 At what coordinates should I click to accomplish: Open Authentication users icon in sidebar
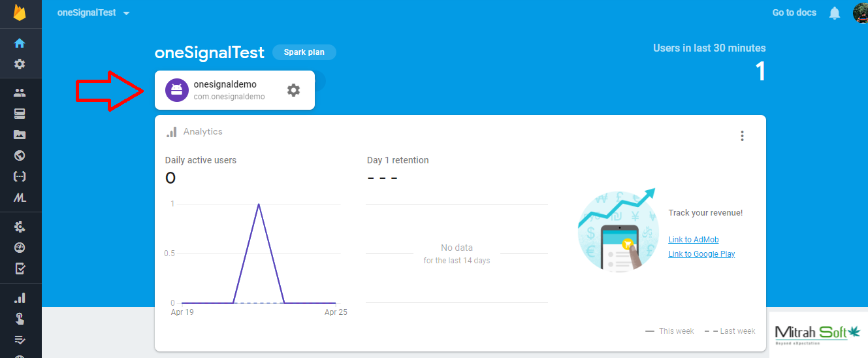tap(20, 93)
